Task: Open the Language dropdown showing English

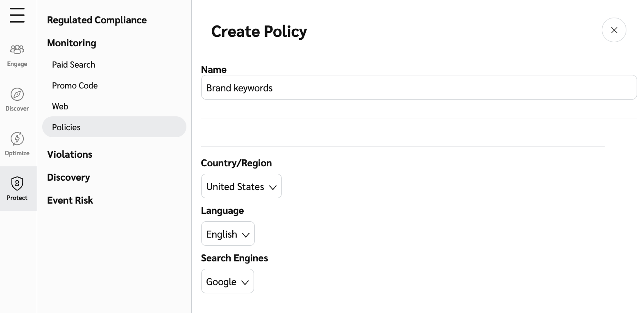Action: pos(228,234)
